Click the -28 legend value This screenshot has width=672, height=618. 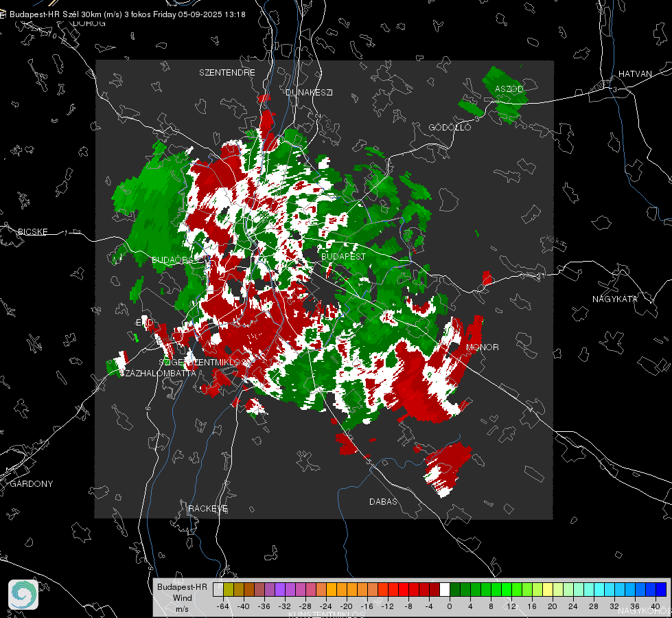305,606
